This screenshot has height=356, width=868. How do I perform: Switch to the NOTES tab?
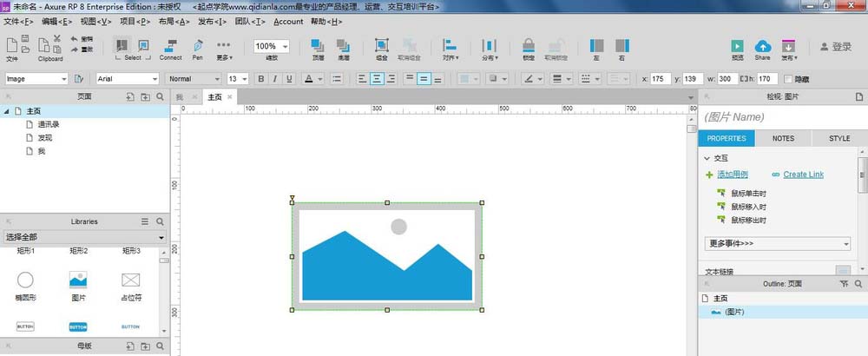pos(783,138)
